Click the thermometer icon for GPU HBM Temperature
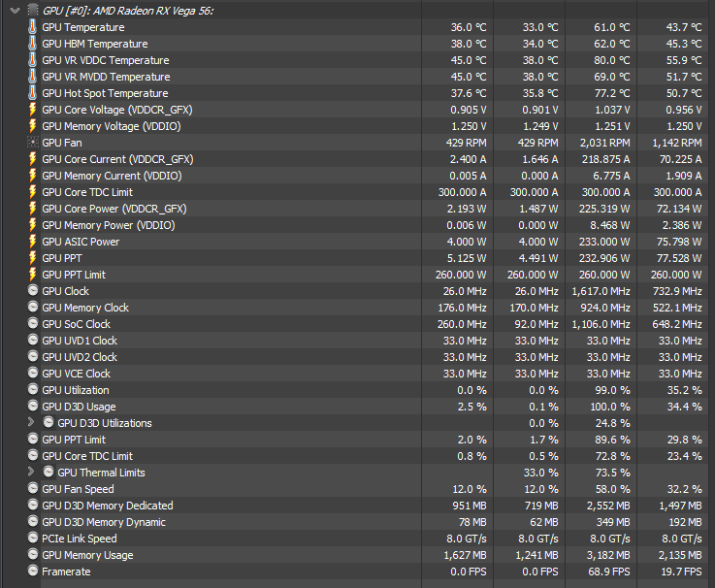Viewport: 715px width, 588px height. pyautogui.click(x=32, y=44)
